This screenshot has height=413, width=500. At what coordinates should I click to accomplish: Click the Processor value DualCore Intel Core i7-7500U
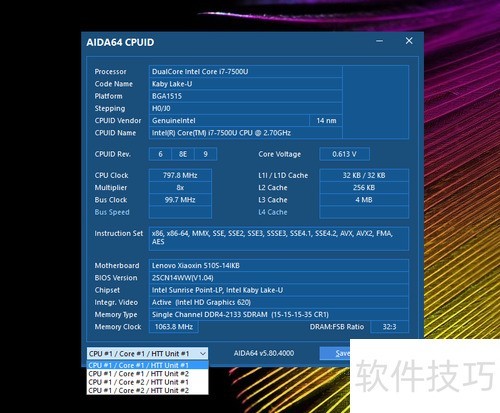tap(245, 72)
